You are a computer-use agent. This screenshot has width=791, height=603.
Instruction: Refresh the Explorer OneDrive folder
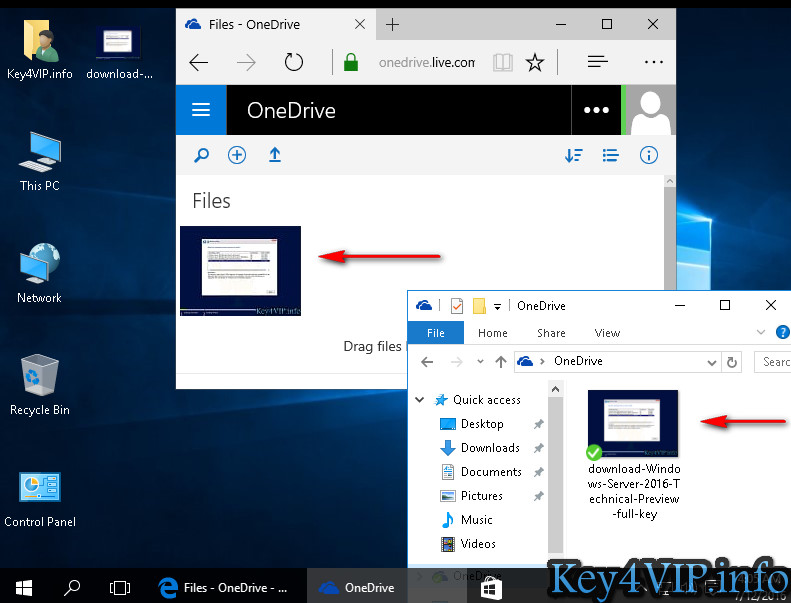point(731,362)
